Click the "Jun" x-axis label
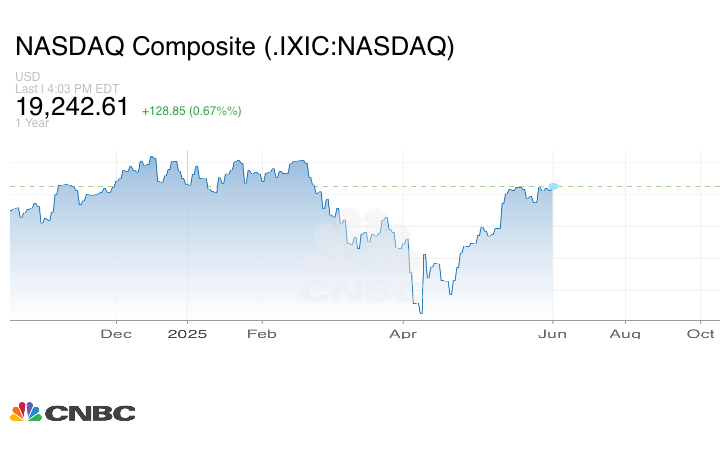The image size is (720, 450). coord(553,334)
